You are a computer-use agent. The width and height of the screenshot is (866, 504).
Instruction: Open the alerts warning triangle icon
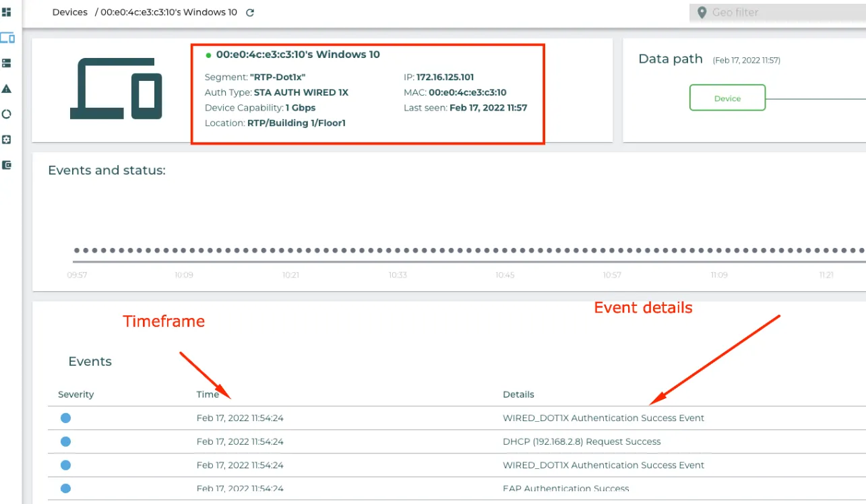pyautogui.click(x=7, y=89)
